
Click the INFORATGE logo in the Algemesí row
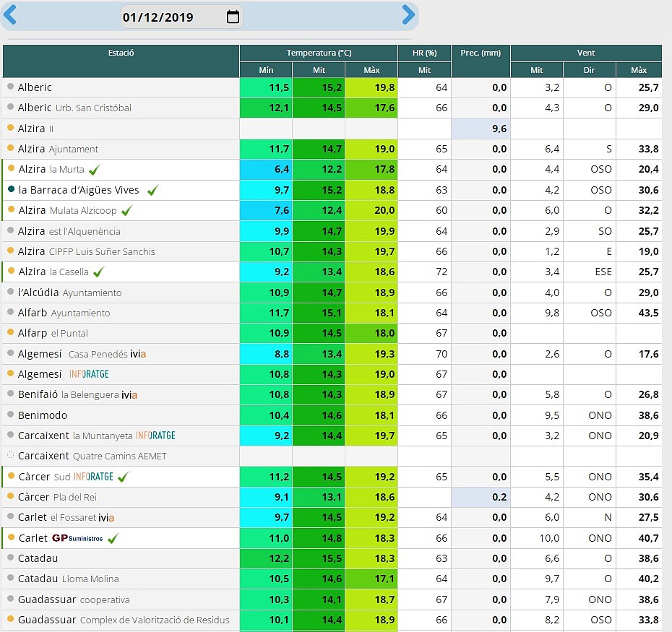[89, 374]
